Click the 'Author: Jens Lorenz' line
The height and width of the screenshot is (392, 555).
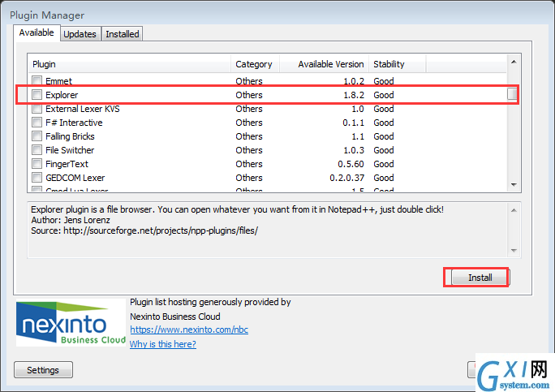pos(71,220)
